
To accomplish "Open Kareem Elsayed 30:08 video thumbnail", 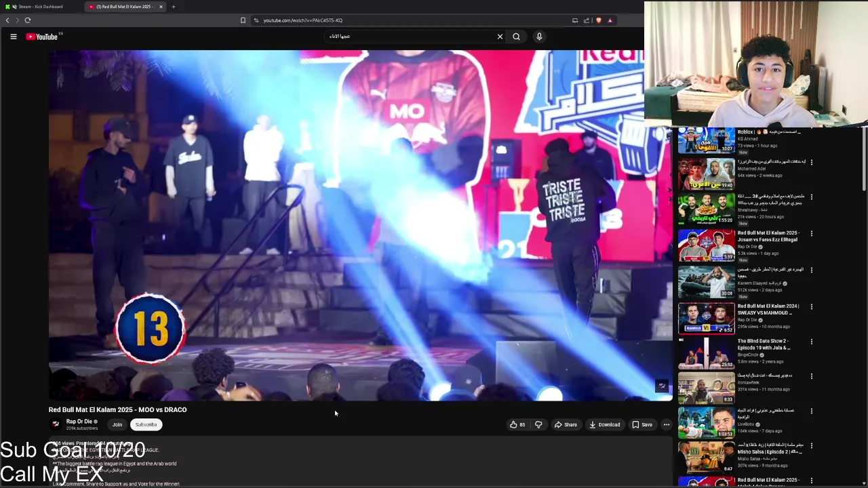I will click(x=706, y=281).
